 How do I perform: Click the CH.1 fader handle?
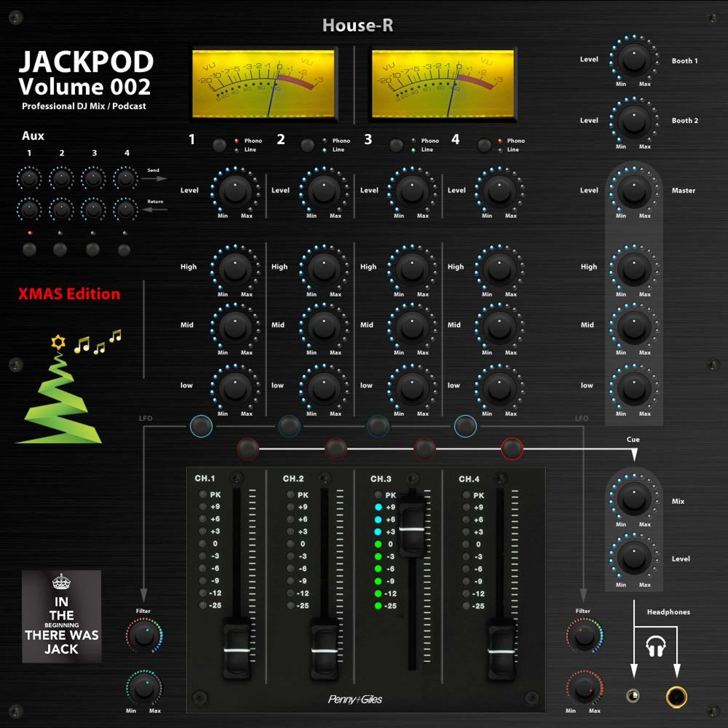[x=237, y=650]
